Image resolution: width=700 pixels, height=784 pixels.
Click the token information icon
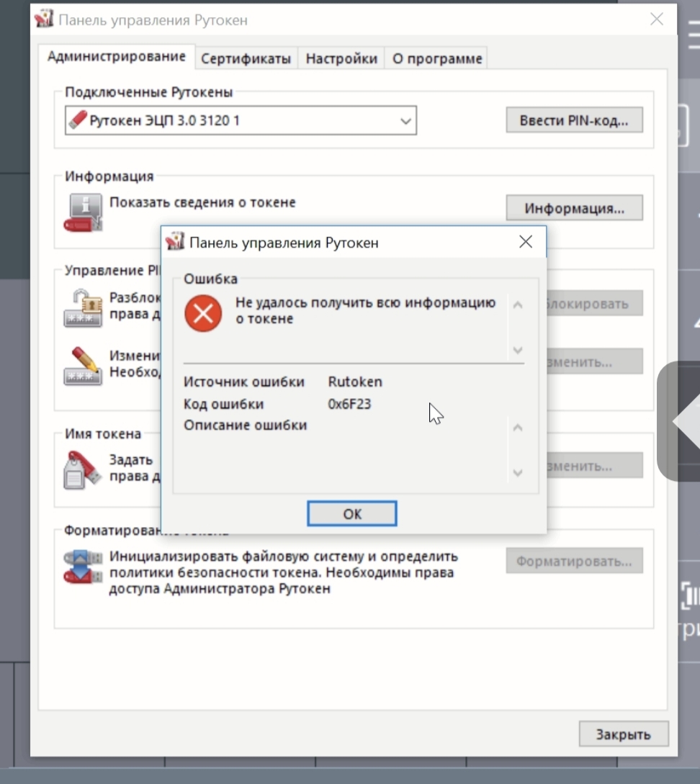click(x=83, y=212)
